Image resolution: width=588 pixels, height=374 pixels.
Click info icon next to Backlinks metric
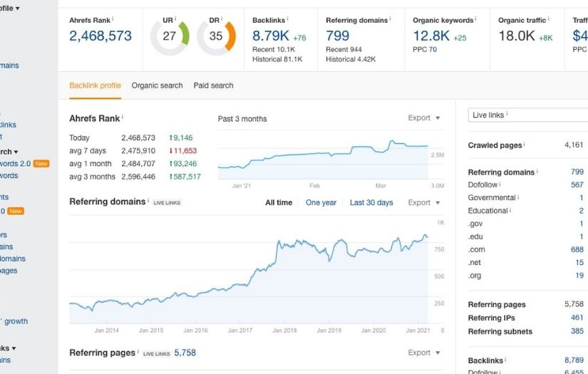[x=287, y=19]
